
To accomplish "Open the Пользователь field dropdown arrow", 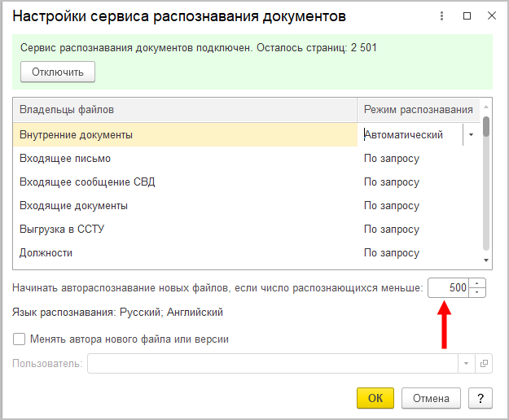I will (x=466, y=363).
